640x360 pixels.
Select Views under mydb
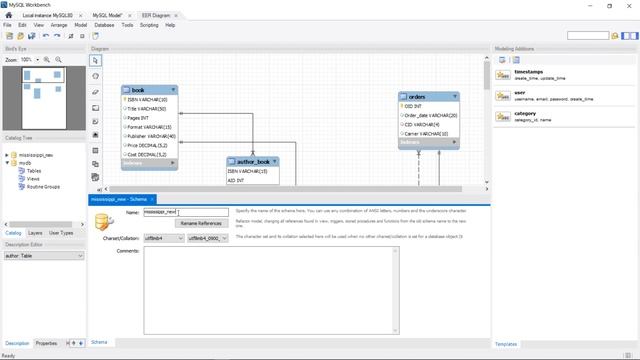click(x=33, y=179)
